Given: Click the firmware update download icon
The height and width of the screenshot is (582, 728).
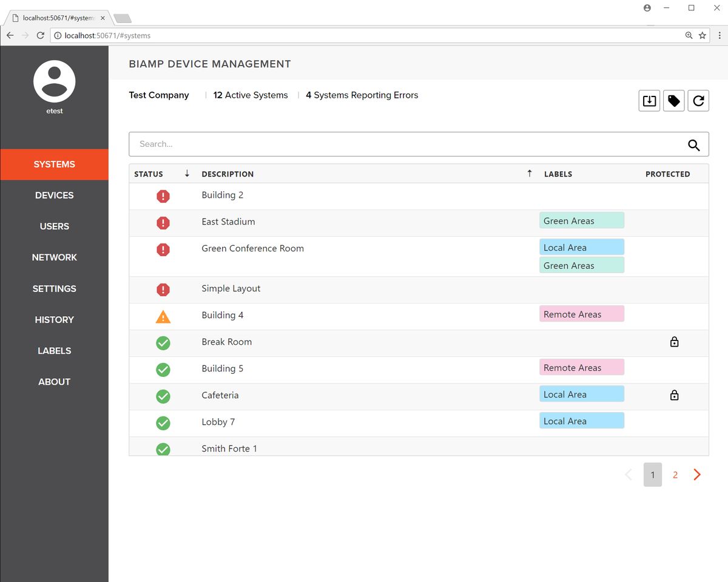Looking at the screenshot, I should point(649,101).
